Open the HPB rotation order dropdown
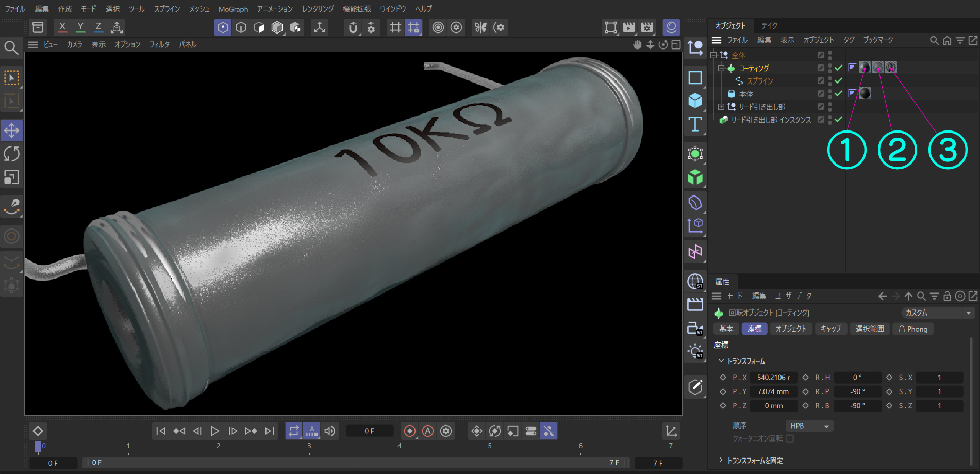 [x=809, y=426]
